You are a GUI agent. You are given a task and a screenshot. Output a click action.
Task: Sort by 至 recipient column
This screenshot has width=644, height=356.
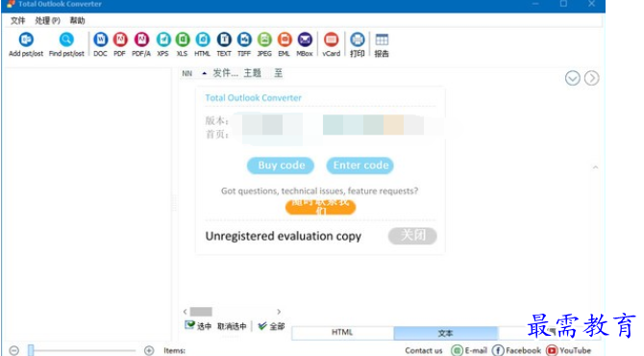pyautogui.click(x=279, y=73)
